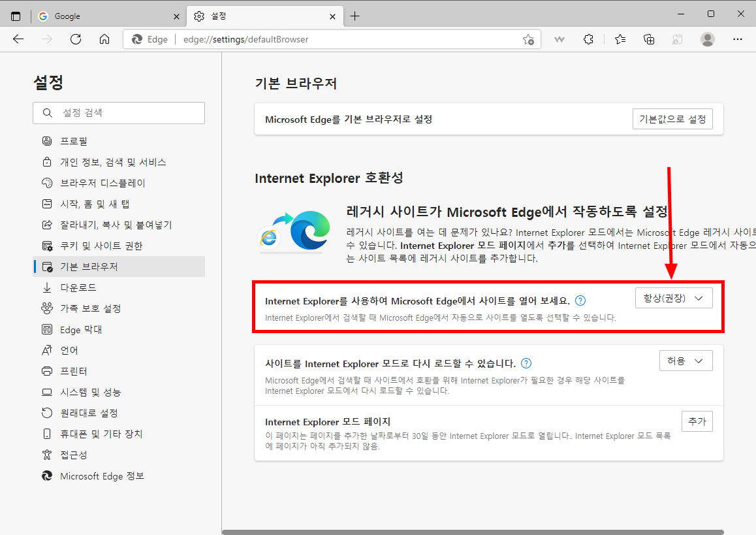Close the Google tab

click(176, 16)
